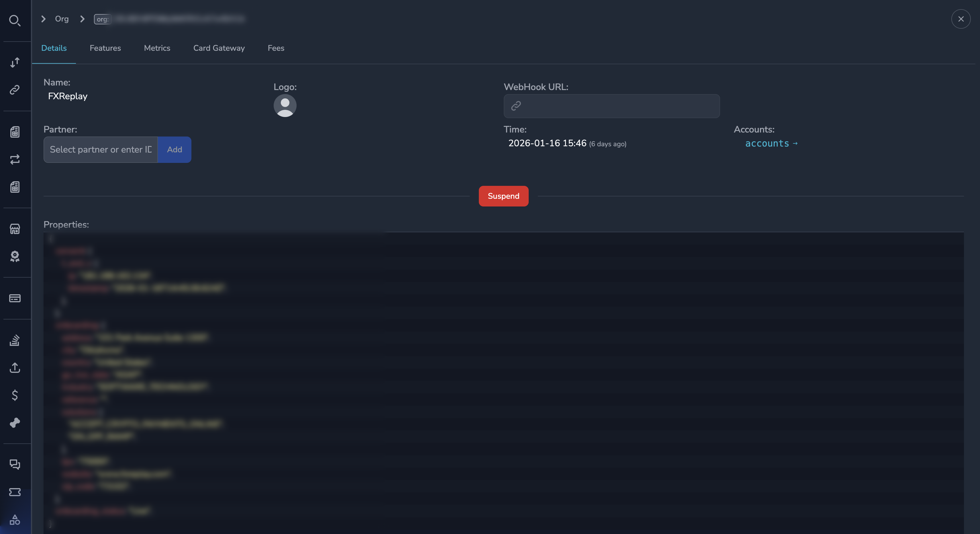Click the bone-shaped sidebar icon
The width and height of the screenshot is (980, 534).
[15, 423]
